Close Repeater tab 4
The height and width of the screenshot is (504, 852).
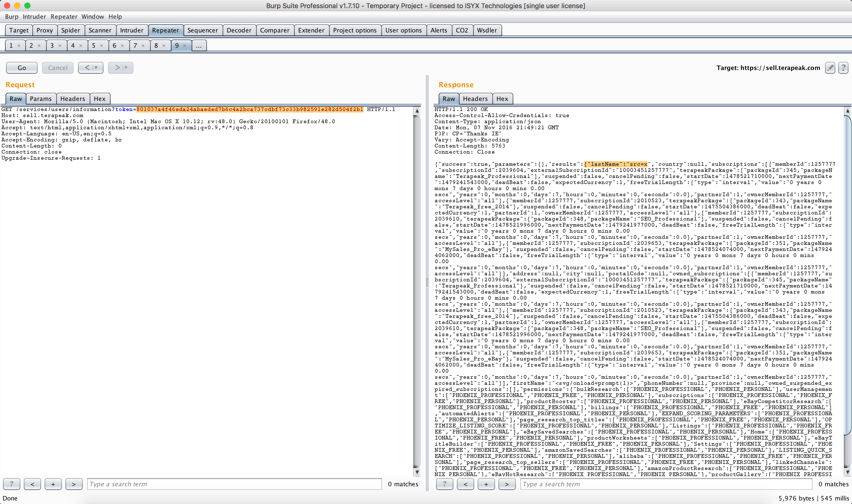click(x=80, y=46)
